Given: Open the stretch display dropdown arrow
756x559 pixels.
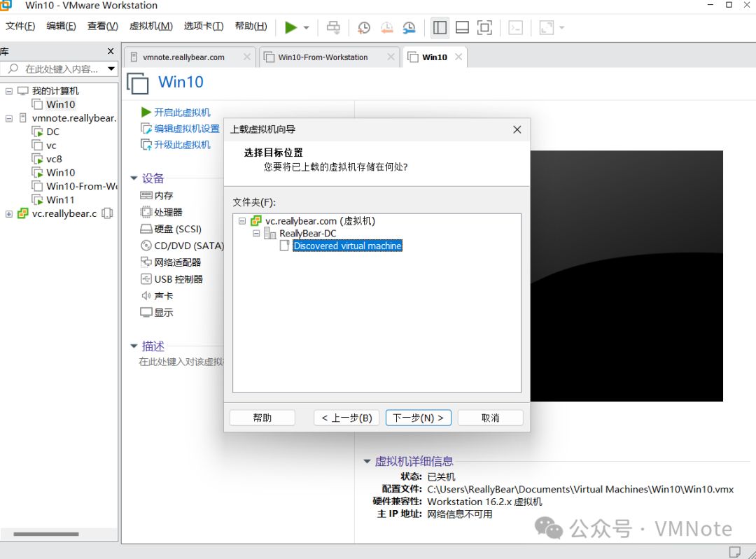Looking at the screenshot, I should 561,28.
